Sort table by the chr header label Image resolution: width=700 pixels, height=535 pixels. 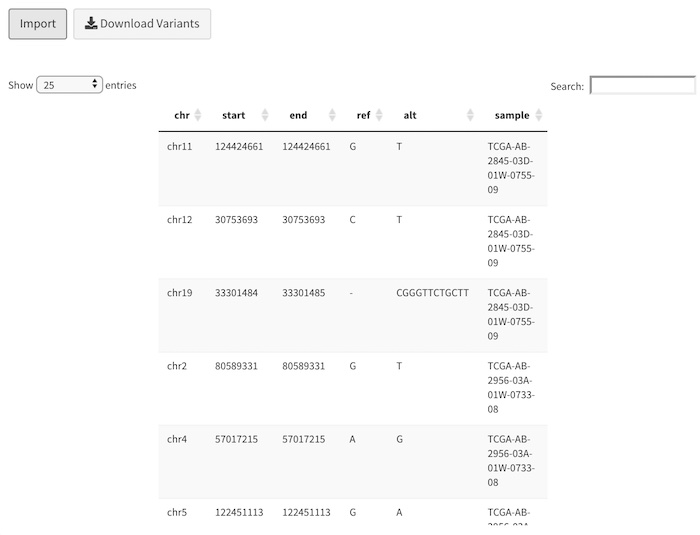tap(181, 116)
